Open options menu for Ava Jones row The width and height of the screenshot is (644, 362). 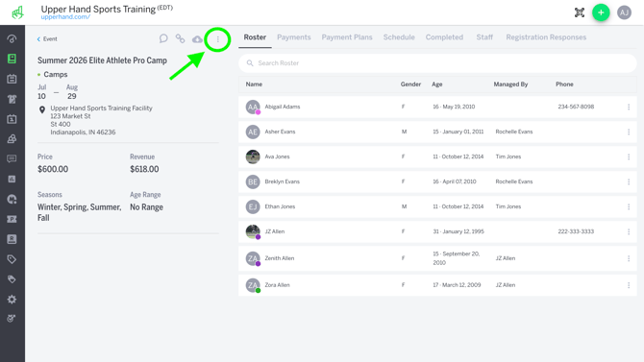coord(629,157)
